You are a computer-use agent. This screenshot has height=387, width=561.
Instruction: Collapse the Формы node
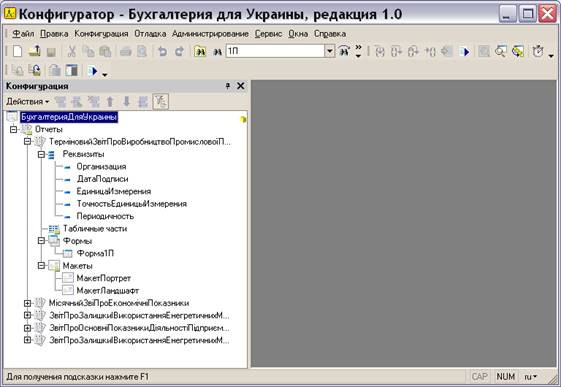tap(41, 241)
